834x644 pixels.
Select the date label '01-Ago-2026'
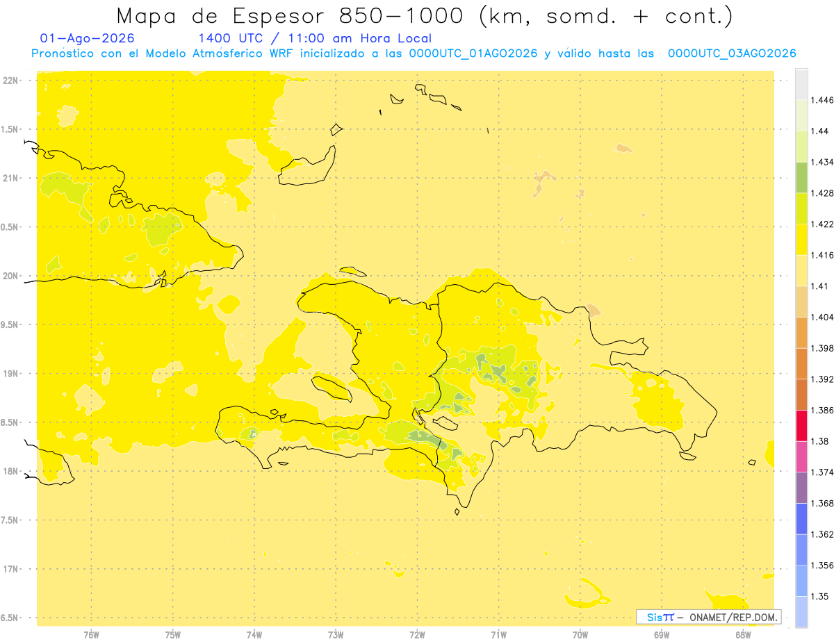click(88, 38)
